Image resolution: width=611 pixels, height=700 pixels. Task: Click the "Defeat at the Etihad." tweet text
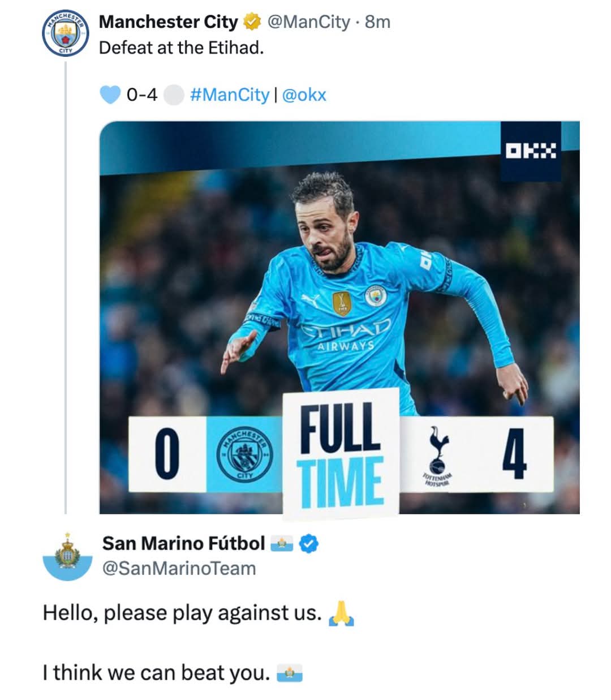[182, 48]
